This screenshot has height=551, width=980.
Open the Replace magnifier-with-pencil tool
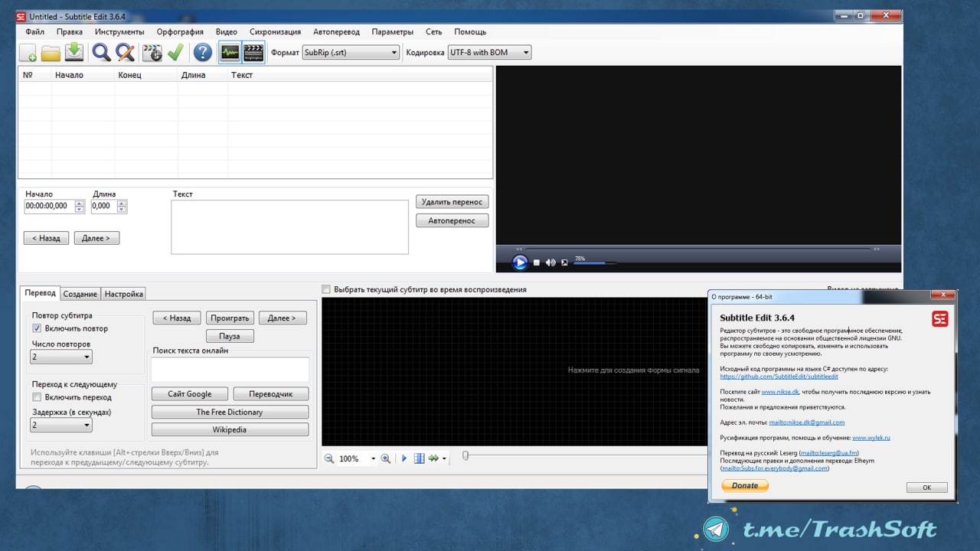[x=125, y=53]
